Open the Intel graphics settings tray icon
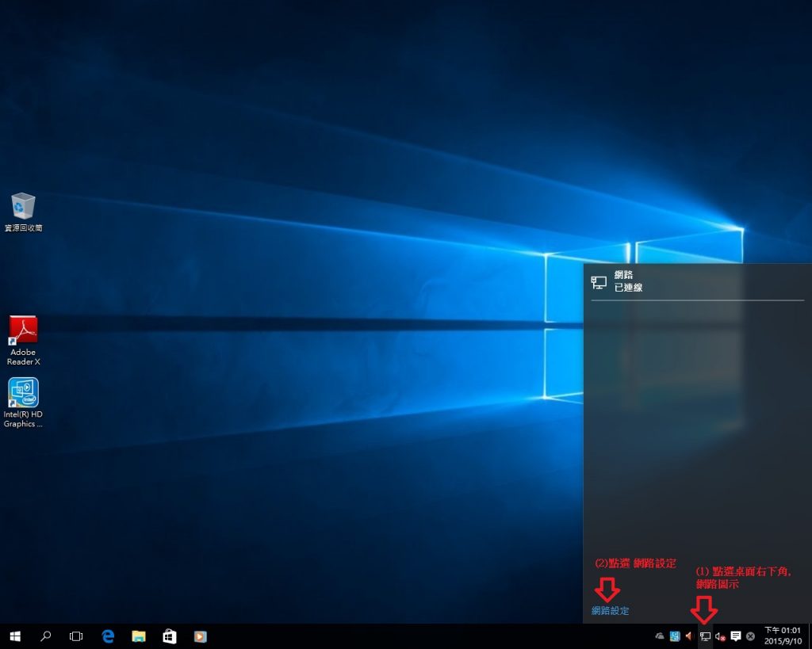 click(x=675, y=636)
